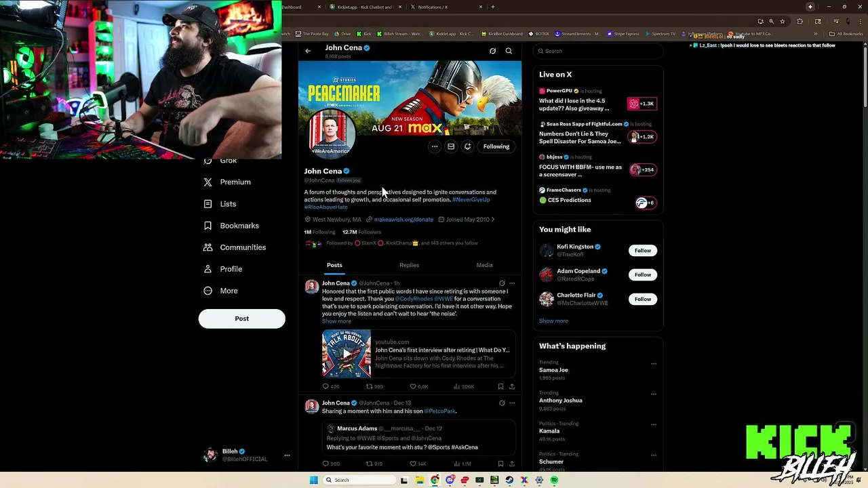
Task: Open The Pirate Bay bookmark
Action: tap(312, 34)
